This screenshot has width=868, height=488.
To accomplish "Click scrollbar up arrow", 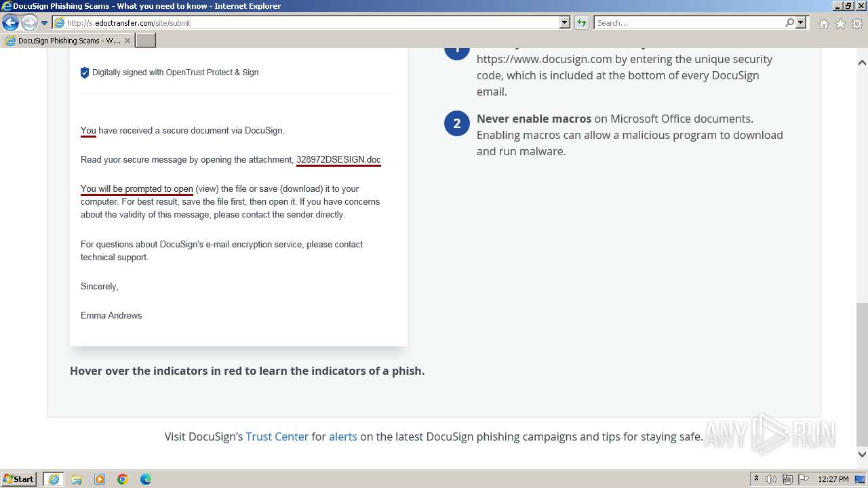I will 862,62.
